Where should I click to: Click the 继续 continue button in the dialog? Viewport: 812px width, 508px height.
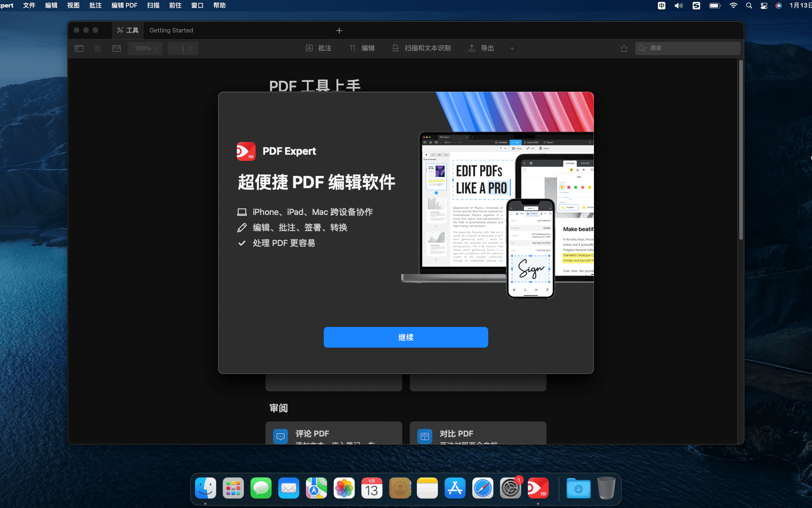[x=406, y=337]
